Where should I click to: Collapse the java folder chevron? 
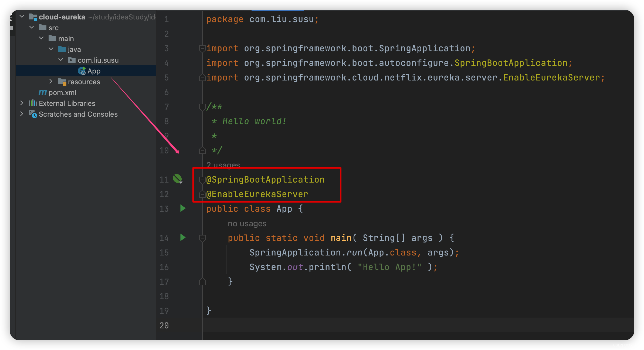[x=51, y=49]
